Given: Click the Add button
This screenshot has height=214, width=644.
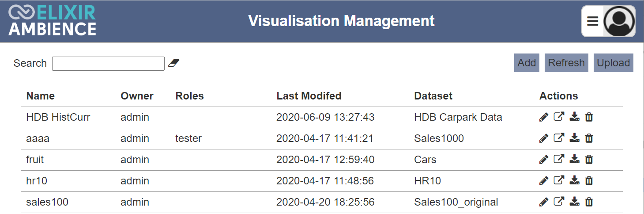Looking at the screenshot, I should (x=527, y=63).
